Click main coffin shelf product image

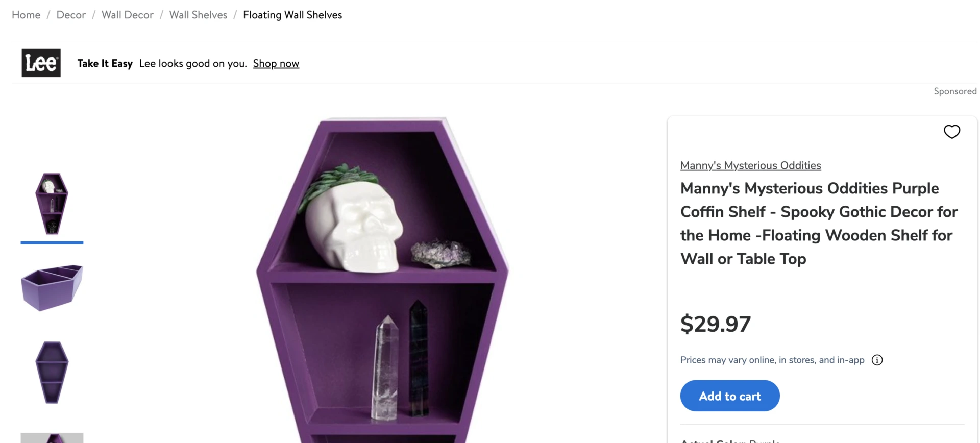click(x=382, y=280)
